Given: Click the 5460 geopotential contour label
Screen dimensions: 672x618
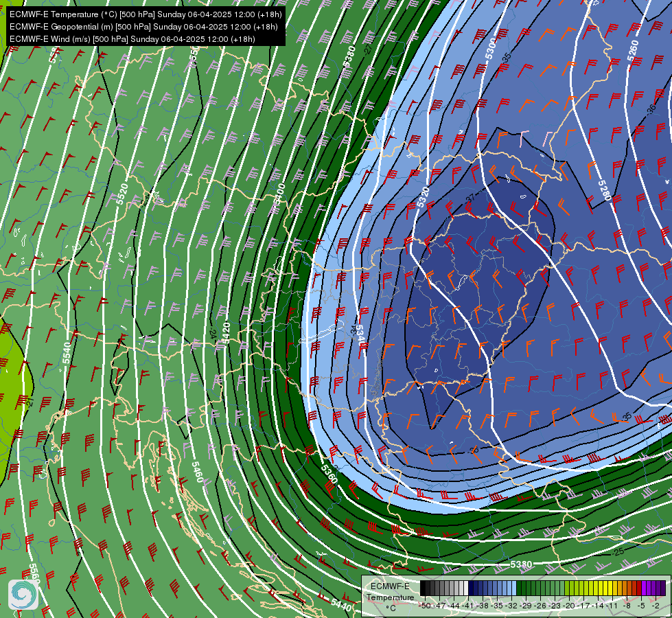Looking at the screenshot, I should coord(197,472).
